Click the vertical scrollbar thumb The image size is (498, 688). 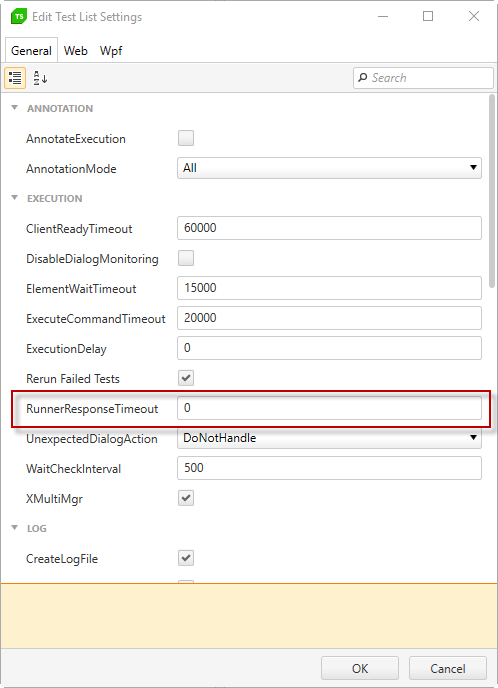point(492,191)
